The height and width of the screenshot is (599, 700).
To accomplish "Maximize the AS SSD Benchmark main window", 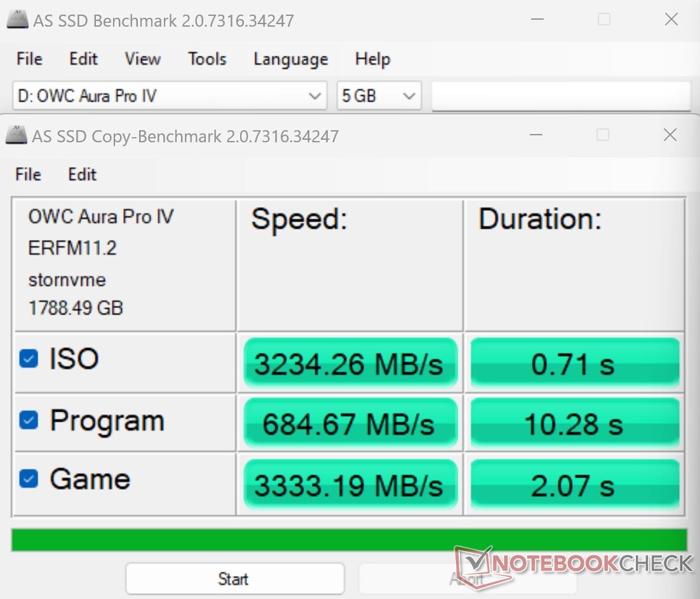I will [604, 19].
